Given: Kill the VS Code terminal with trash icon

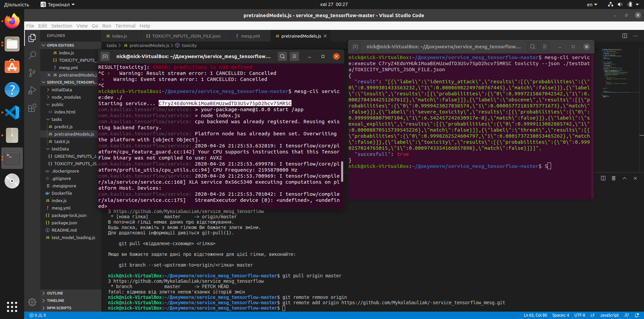Looking at the screenshot, I should tap(614, 178).
